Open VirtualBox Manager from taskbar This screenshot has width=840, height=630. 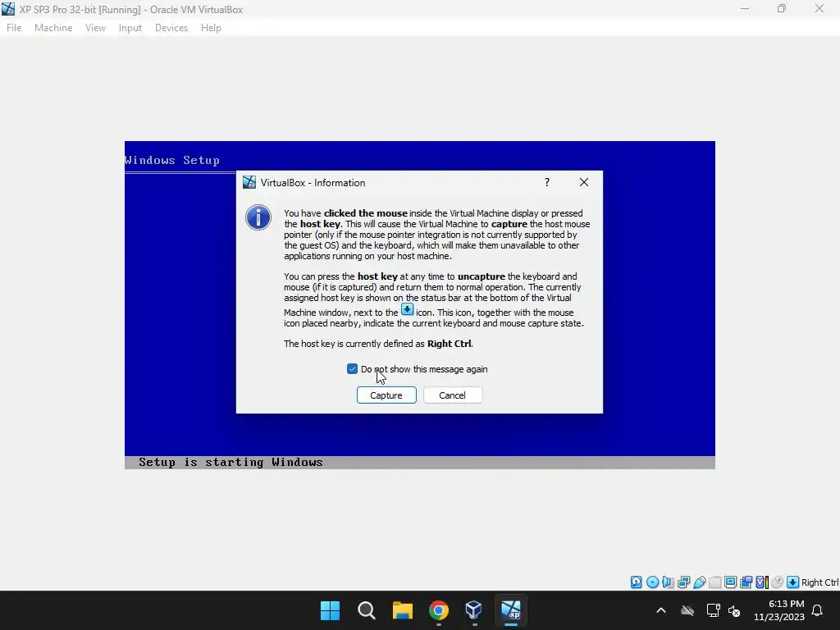pyautogui.click(x=475, y=610)
